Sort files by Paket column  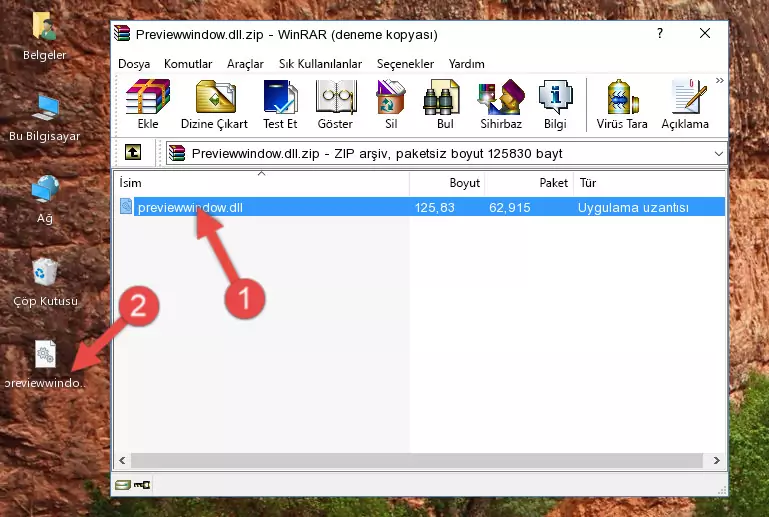click(x=529, y=183)
